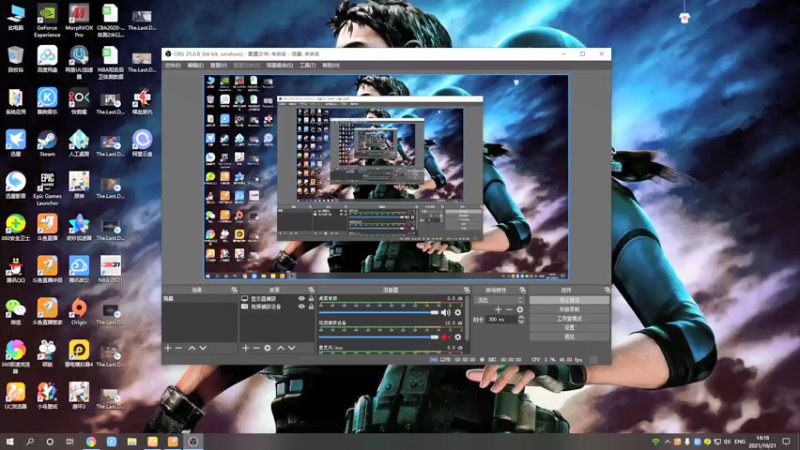Open Windows taskbar search

[30, 442]
